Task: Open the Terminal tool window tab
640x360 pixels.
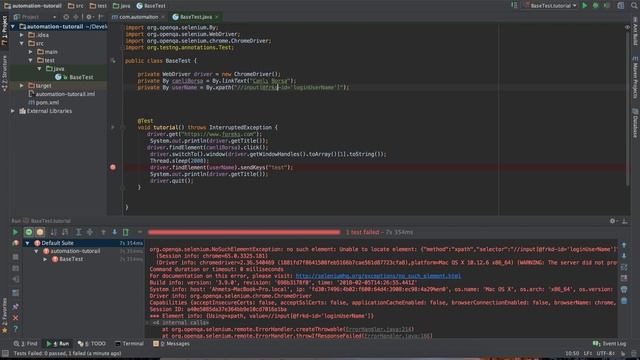Action: pyautogui.click(x=129, y=344)
